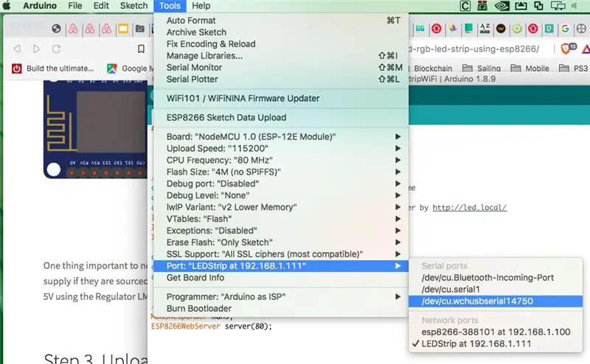
Task: Open the NVIDIA menu bar icon
Action: (x=502, y=6)
